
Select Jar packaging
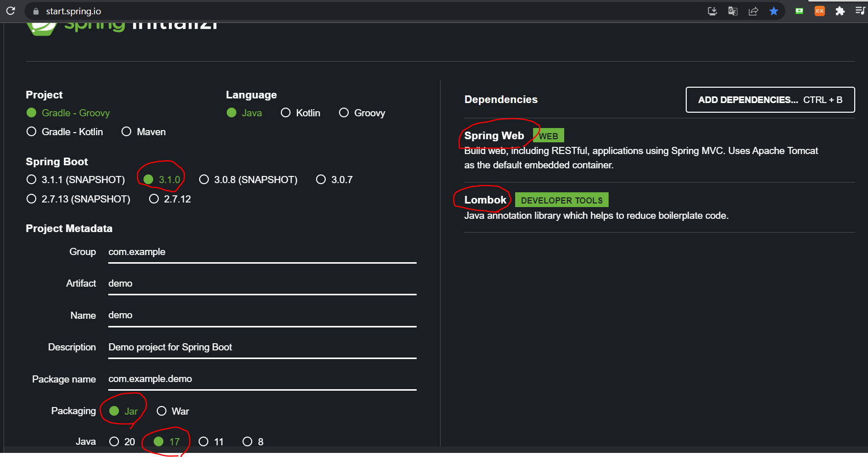[x=124, y=411]
